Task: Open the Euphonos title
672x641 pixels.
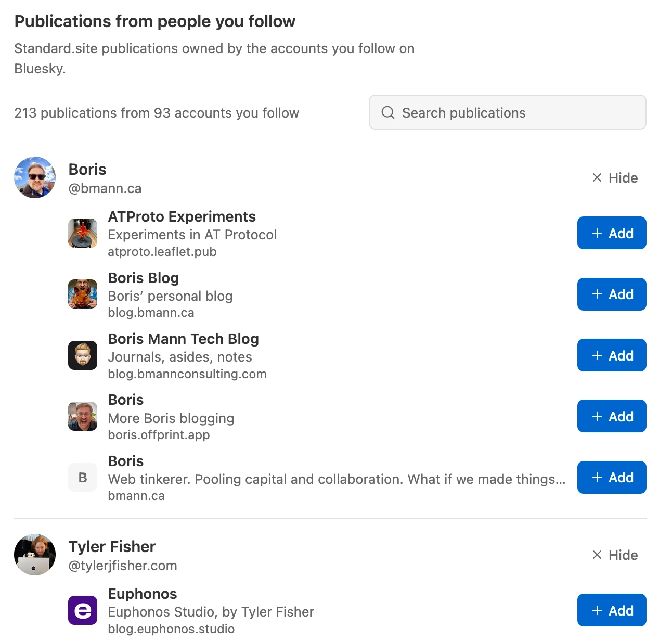Action: click(143, 594)
